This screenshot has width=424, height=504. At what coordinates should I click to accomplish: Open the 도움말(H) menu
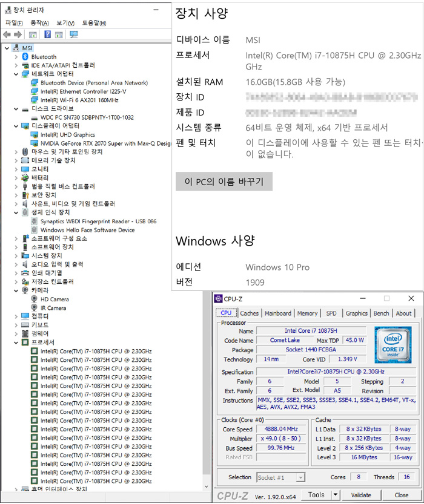pos(94,23)
